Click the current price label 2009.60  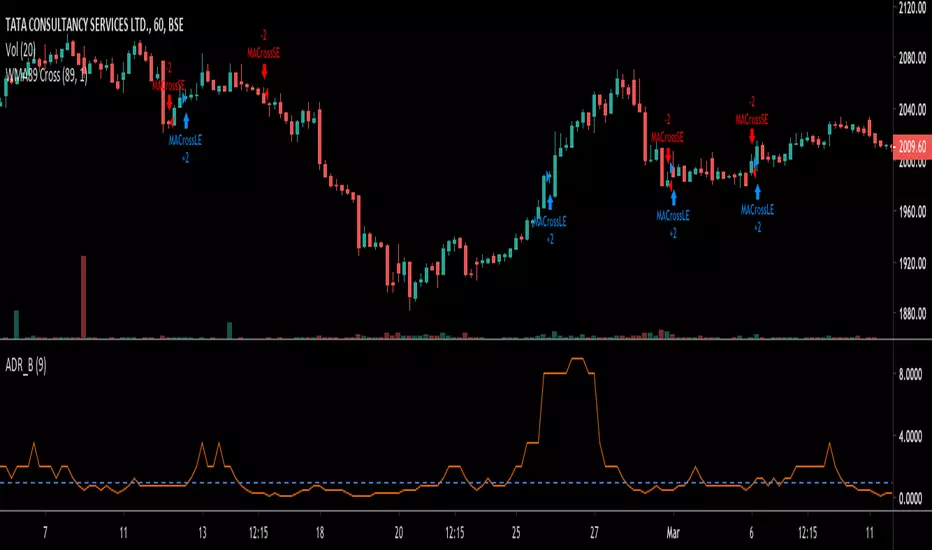(x=912, y=146)
